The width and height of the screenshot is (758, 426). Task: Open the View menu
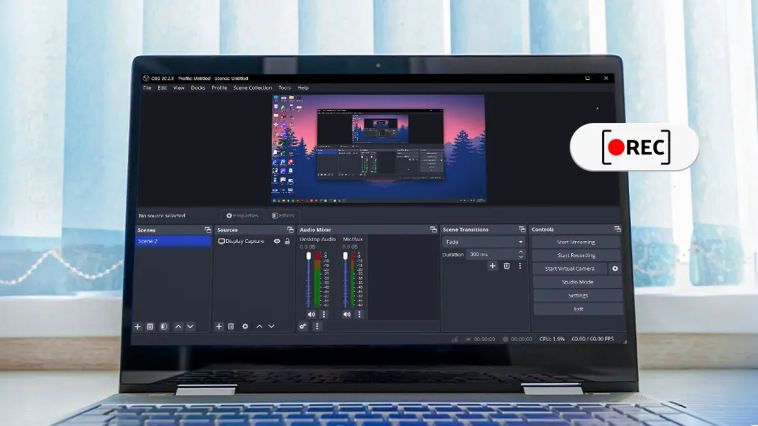[179, 88]
